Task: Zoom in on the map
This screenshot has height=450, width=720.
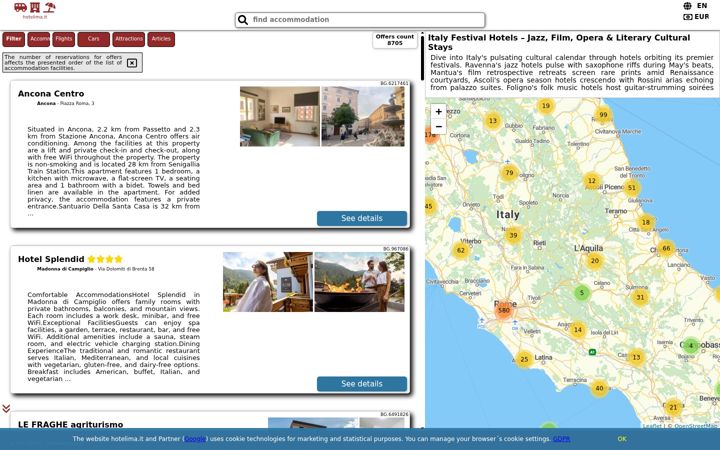Action: [x=439, y=112]
